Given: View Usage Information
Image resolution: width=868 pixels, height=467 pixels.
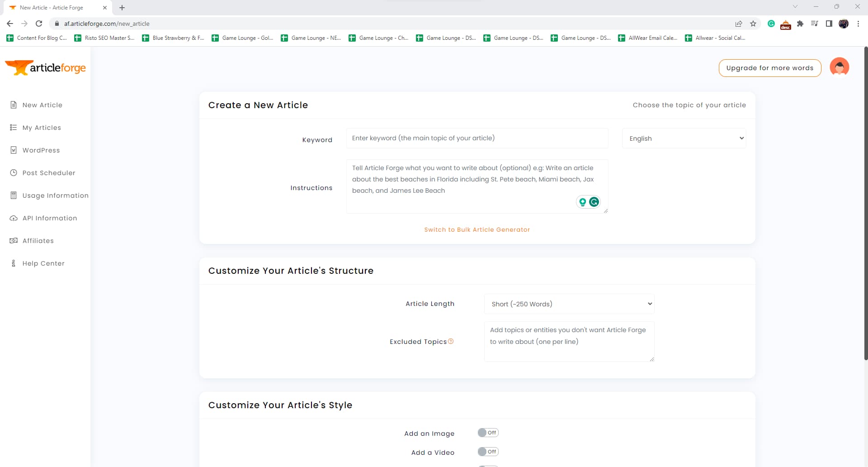Looking at the screenshot, I should pyautogui.click(x=55, y=195).
